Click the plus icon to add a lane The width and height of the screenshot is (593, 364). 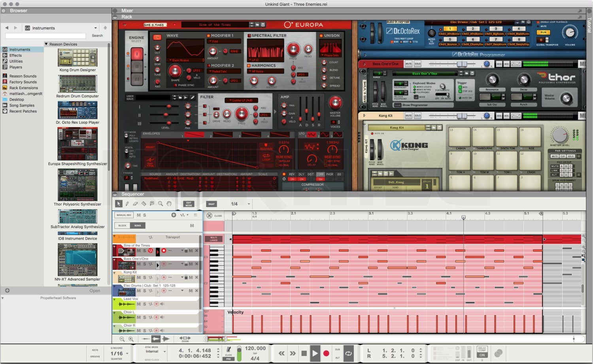click(x=174, y=215)
